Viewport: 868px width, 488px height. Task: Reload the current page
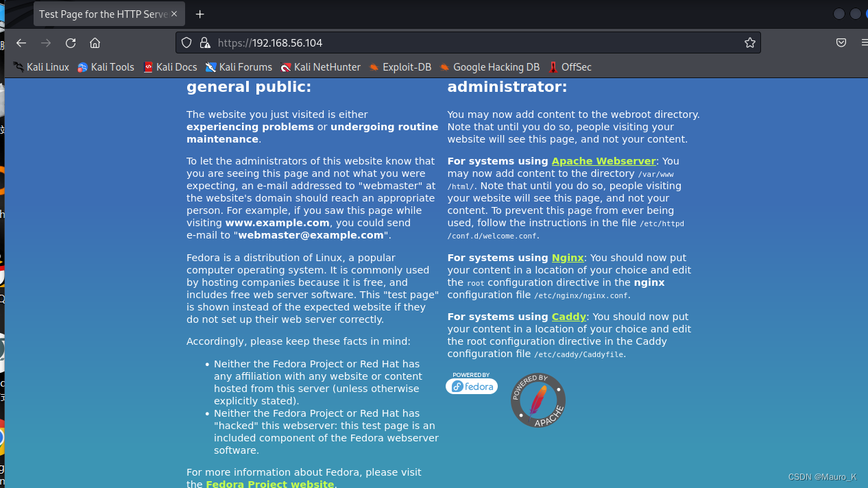point(71,42)
